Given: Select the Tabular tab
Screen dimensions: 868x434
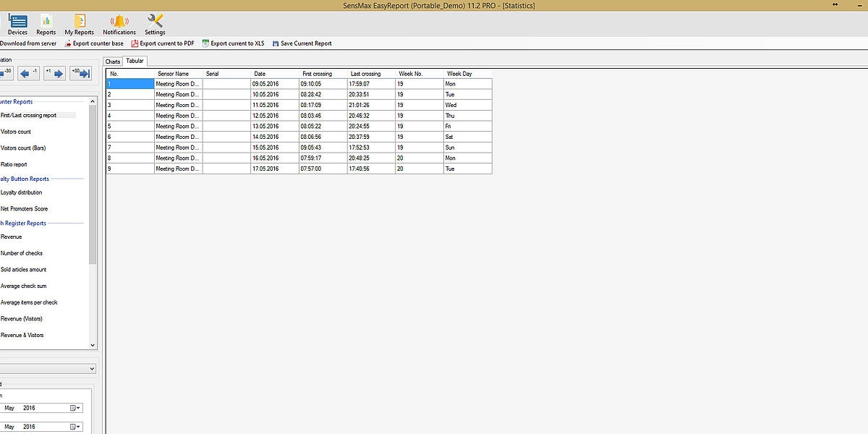Looking at the screenshot, I should (135, 61).
